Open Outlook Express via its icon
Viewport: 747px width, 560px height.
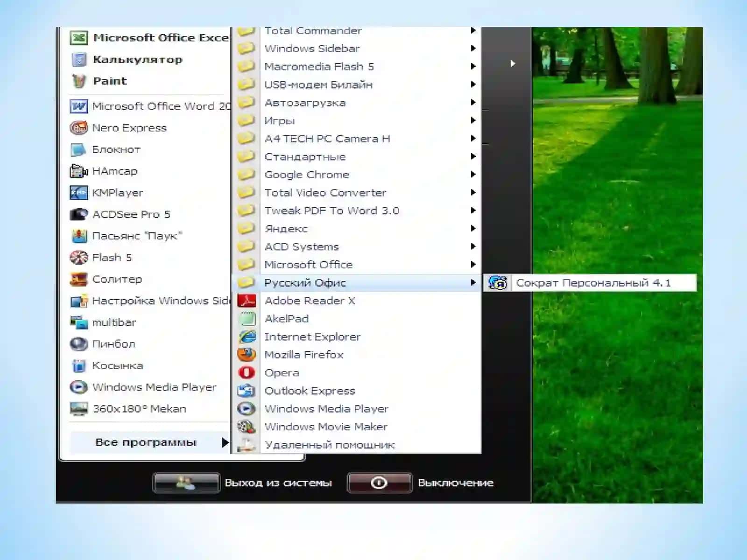tap(247, 391)
